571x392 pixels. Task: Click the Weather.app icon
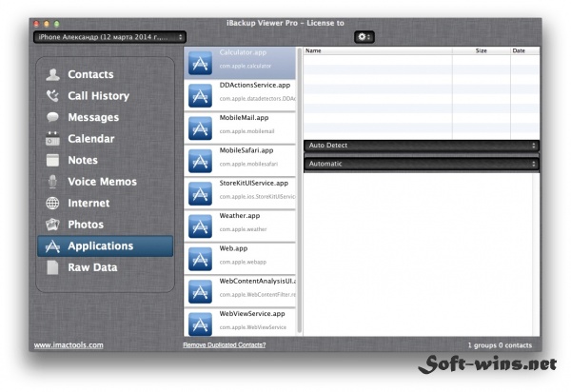point(200,226)
